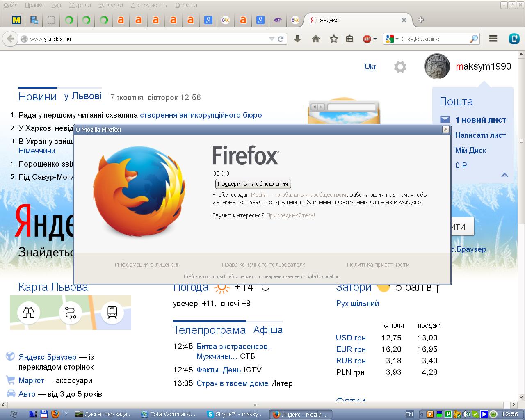Open a new tab with plus

click(420, 20)
